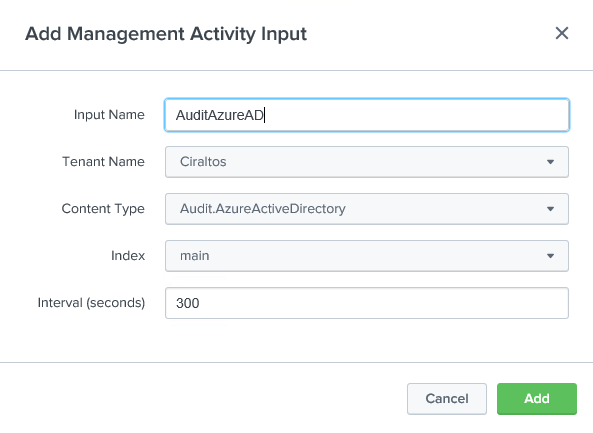This screenshot has width=593, height=433.
Task: Click the caret arrow on Index field
Action: coord(550,256)
